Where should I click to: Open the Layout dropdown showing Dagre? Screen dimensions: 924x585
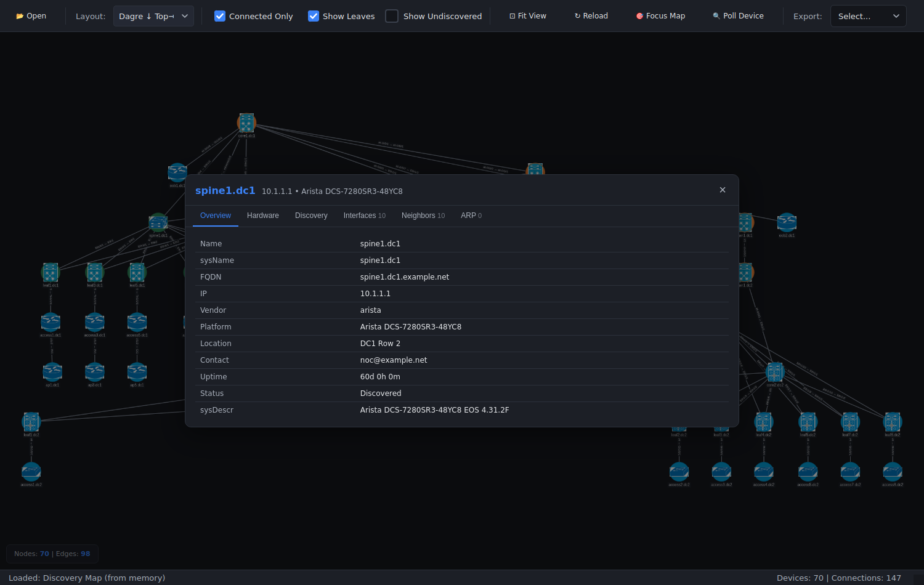153,16
